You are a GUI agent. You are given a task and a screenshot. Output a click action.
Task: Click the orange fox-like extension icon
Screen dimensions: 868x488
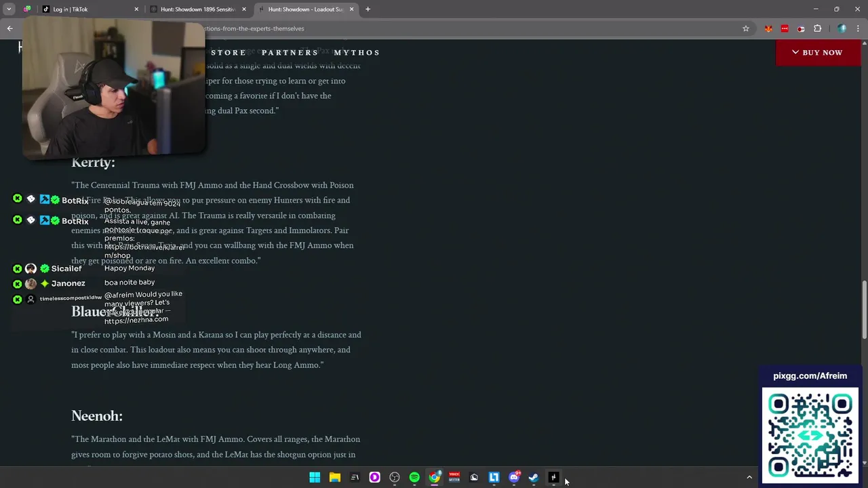[x=768, y=28]
